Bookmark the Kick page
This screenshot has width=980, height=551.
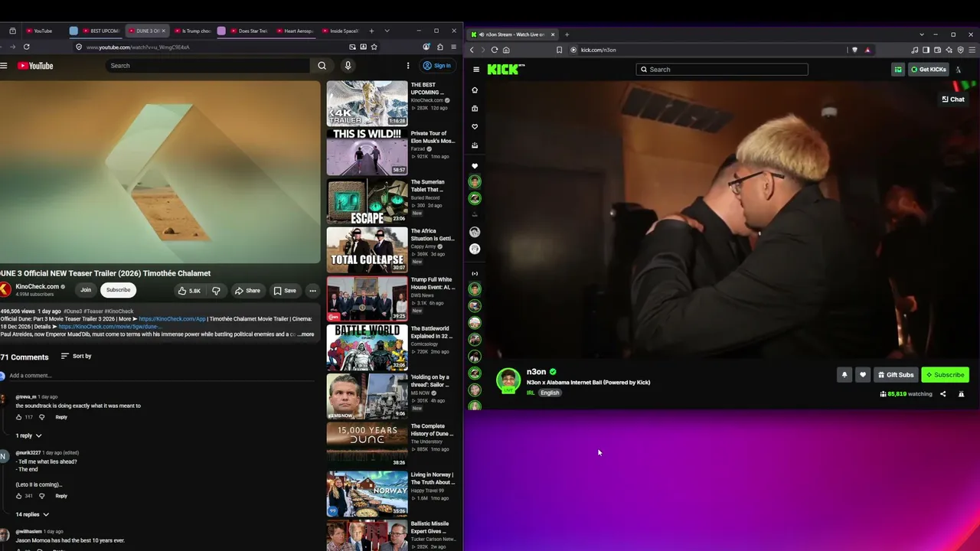560,50
